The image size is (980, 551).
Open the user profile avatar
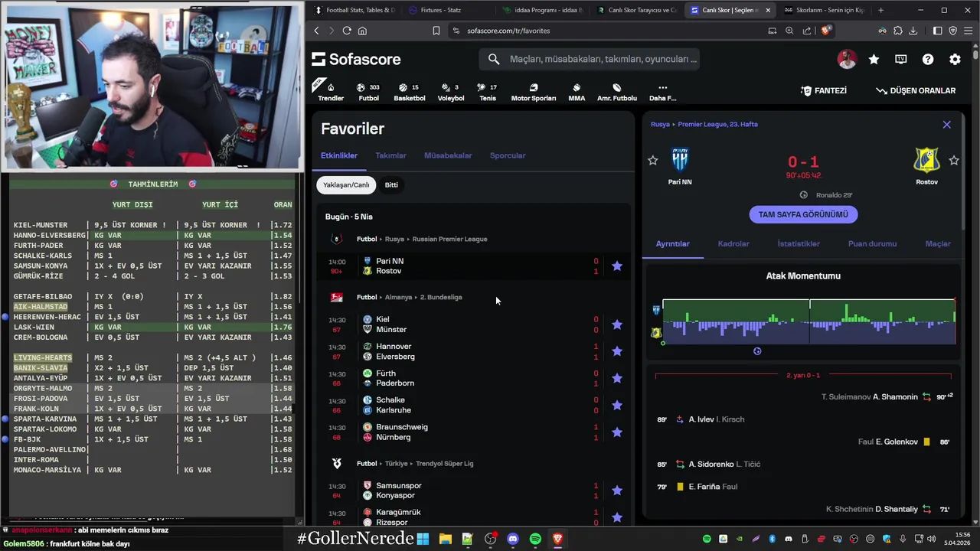coord(847,59)
